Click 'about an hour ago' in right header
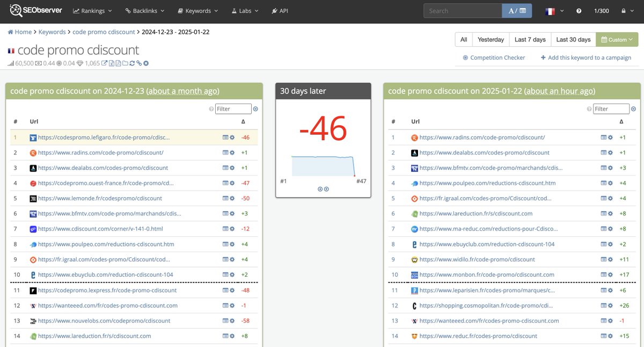Screen dimensions: 644x347 click(560, 91)
